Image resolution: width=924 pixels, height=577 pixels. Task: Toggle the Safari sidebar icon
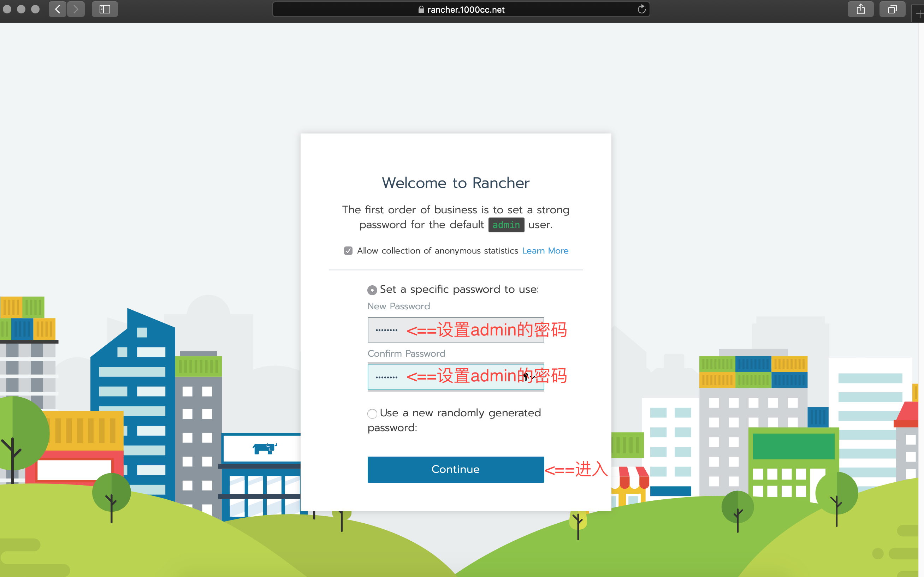(x=105, y=9)
